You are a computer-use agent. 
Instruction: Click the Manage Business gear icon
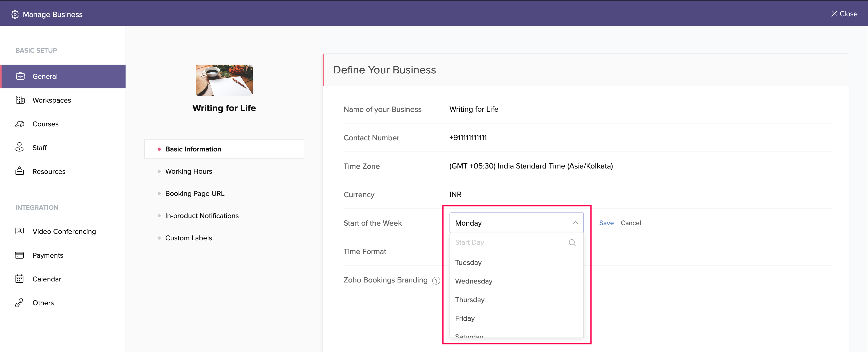coord(15,14)
